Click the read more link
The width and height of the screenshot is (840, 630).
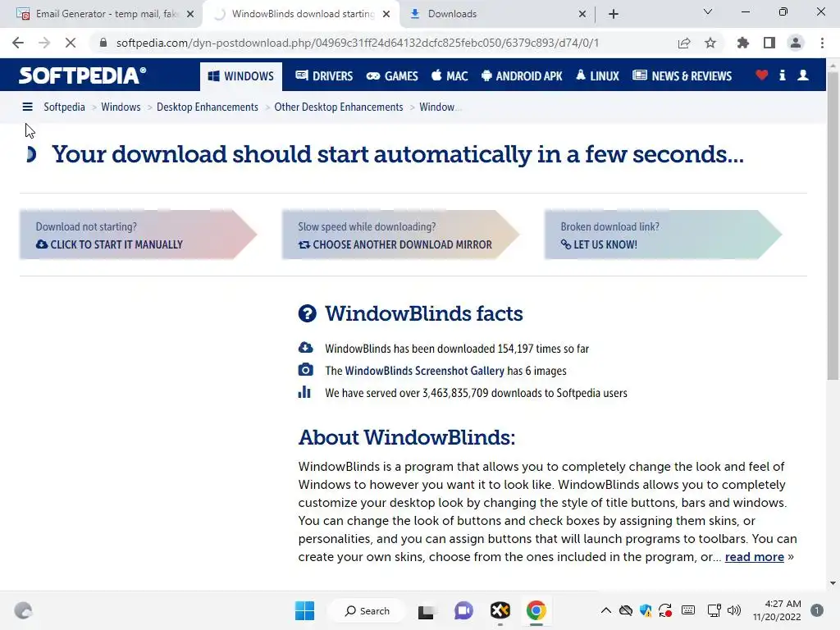755,557
